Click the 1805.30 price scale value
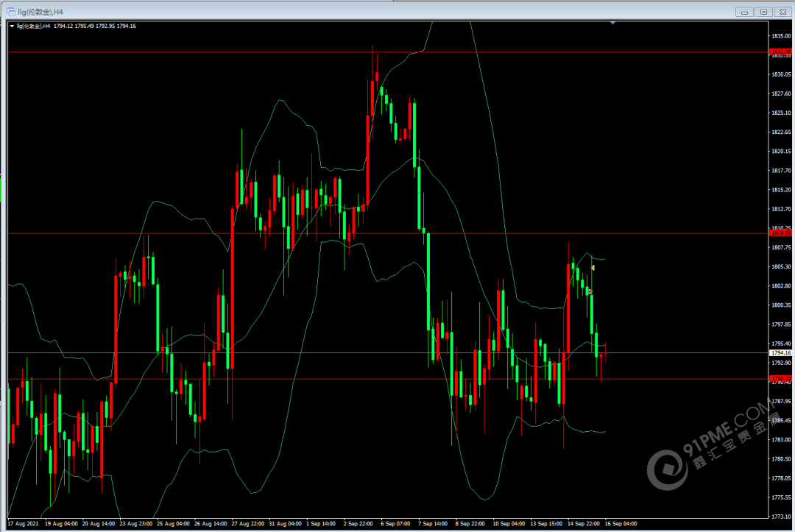The width and height of the screenshot is (795, 532). [781, 266]
